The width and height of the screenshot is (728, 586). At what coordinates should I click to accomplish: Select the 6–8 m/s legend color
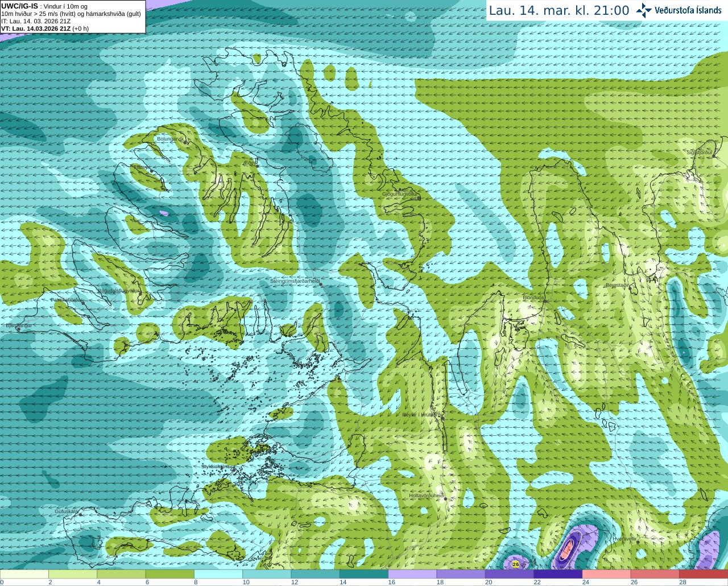(169, 574)
